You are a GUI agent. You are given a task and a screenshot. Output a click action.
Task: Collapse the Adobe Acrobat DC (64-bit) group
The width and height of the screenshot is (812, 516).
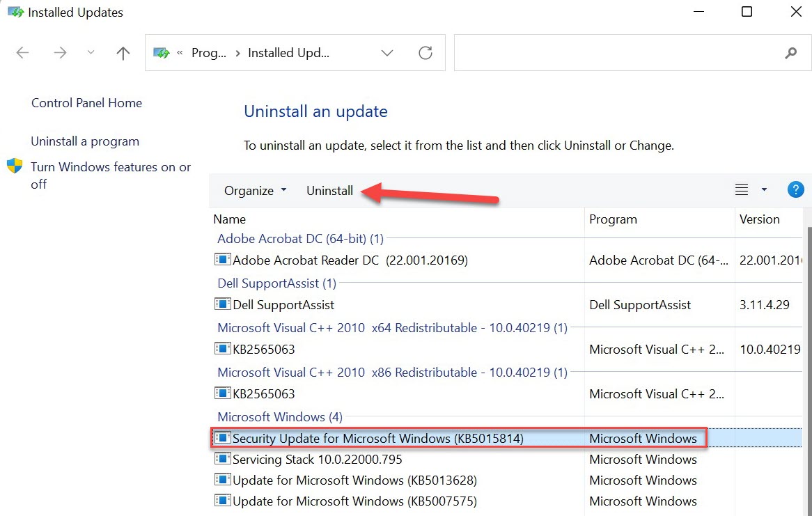pyautogui.click(x=300, y=239)
